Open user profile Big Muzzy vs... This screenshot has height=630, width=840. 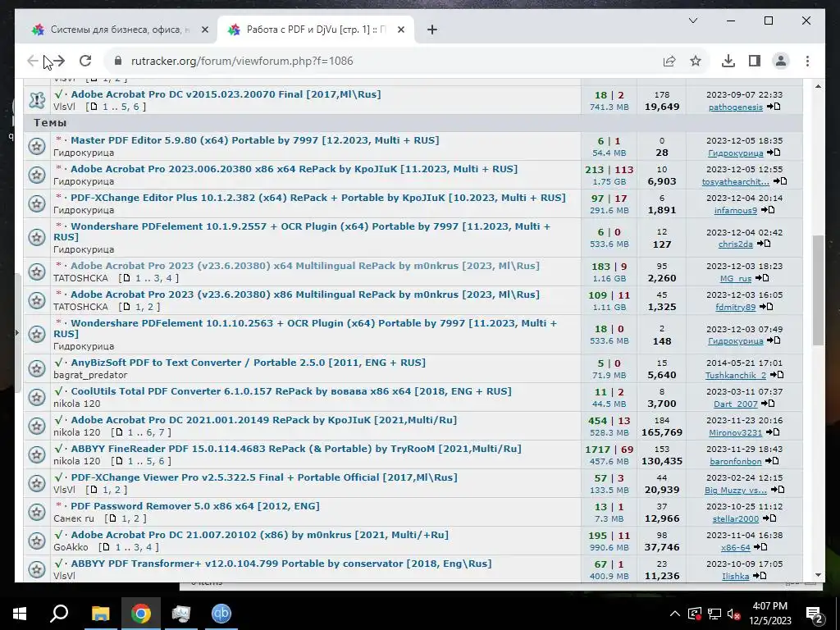click(x=736, y=491)
